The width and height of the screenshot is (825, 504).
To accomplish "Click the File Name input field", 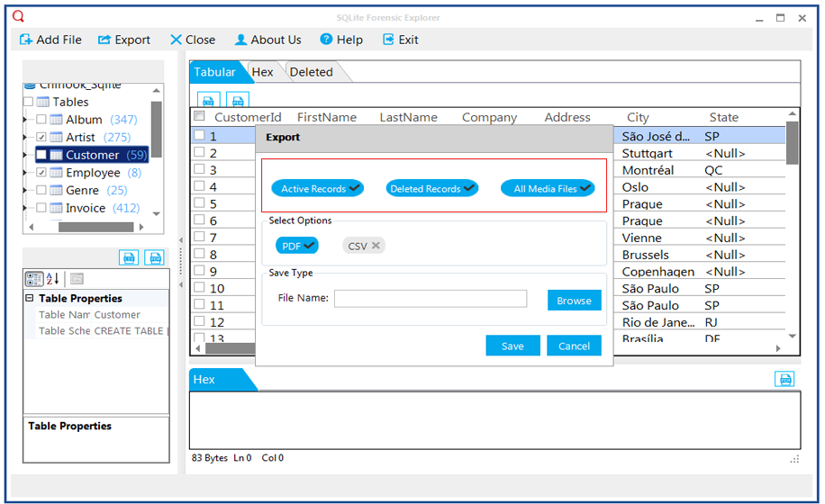I will click(431, 299).
